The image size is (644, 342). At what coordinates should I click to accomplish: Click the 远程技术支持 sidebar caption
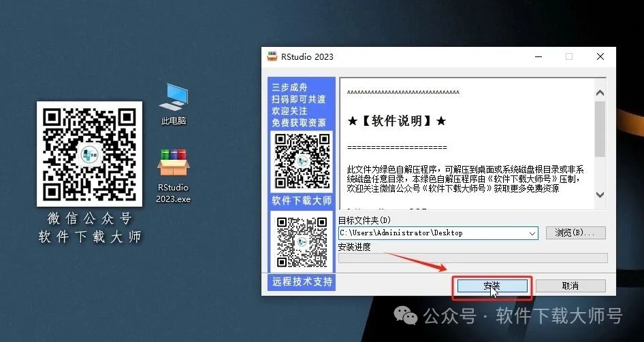302,281
